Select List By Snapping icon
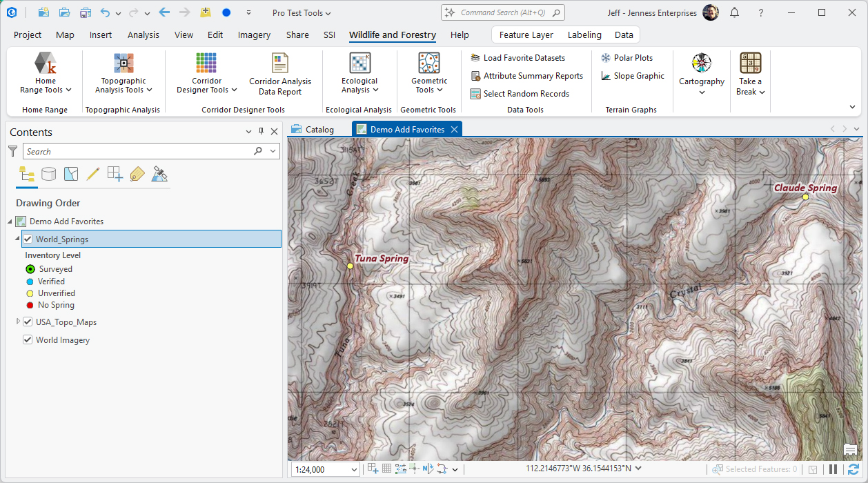Viewport: 868px width, 483px height. [115, 174]
